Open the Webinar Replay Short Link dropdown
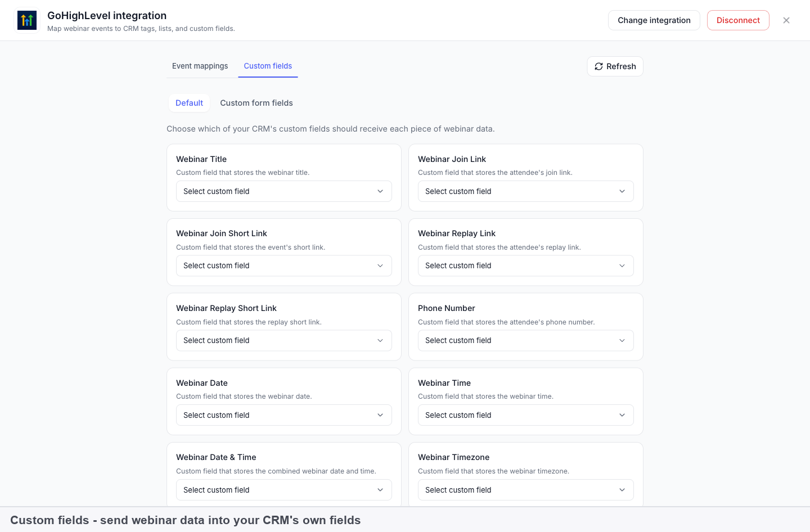 coord(284,340)
